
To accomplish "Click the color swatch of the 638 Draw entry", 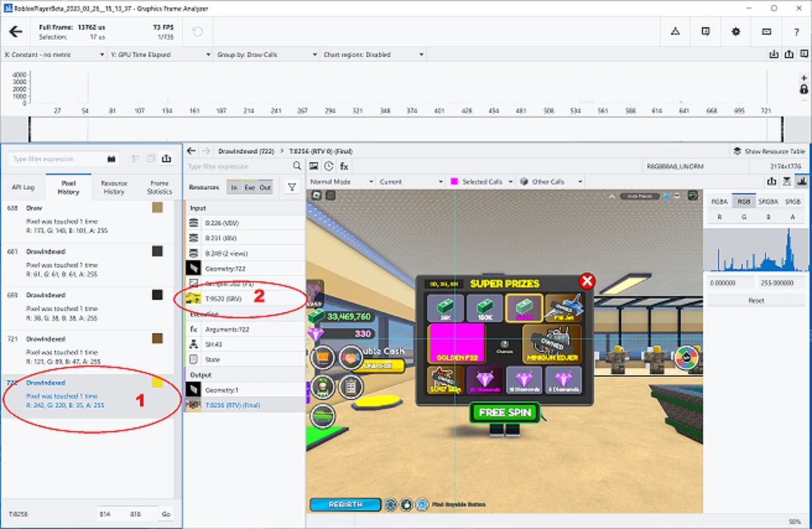I will pyautogui.click(x=157, y=208).
